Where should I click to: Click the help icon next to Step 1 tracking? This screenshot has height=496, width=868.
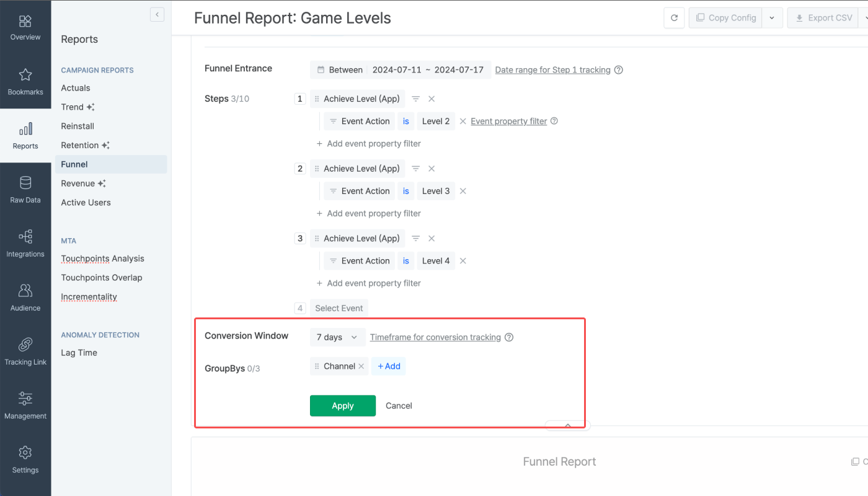tap(618, 70)
